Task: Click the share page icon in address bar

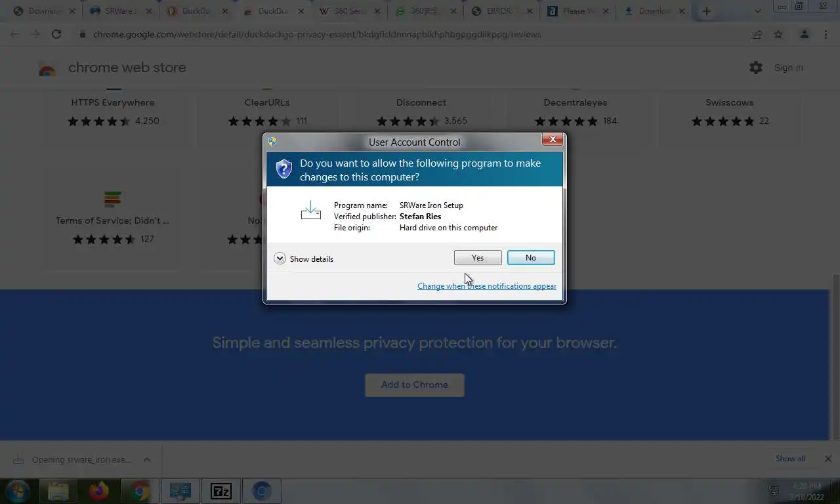Action: (757, 34)
